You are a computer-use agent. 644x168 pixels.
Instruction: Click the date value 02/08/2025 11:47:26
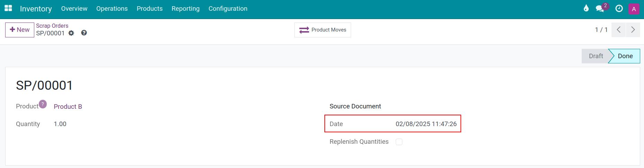pos(426,124)
